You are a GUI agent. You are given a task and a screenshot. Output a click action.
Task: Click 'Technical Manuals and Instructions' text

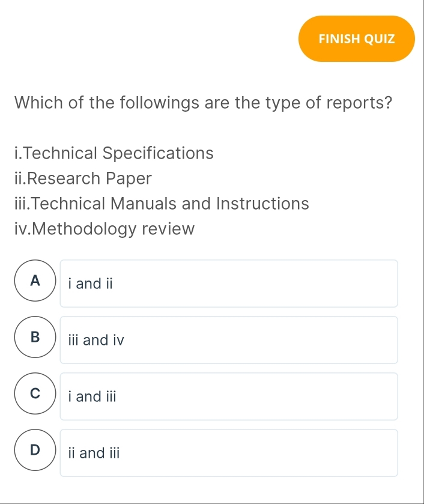tap(161, 204)
